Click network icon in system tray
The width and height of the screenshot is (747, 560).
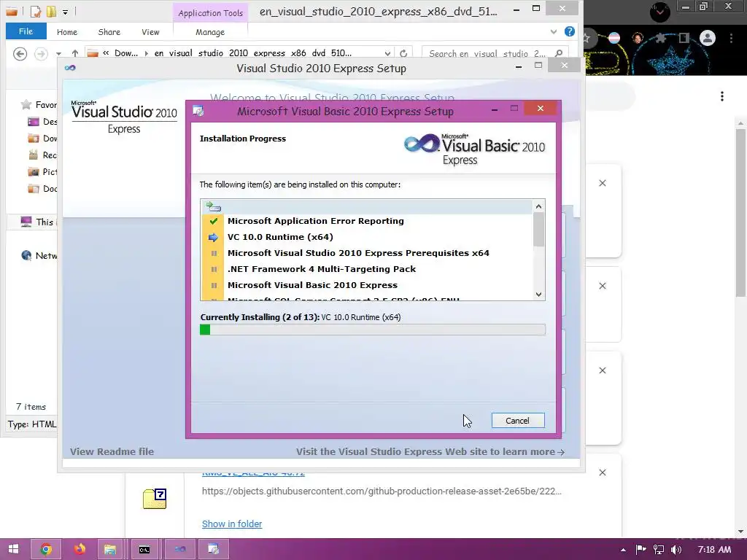(x=659, y=550)
